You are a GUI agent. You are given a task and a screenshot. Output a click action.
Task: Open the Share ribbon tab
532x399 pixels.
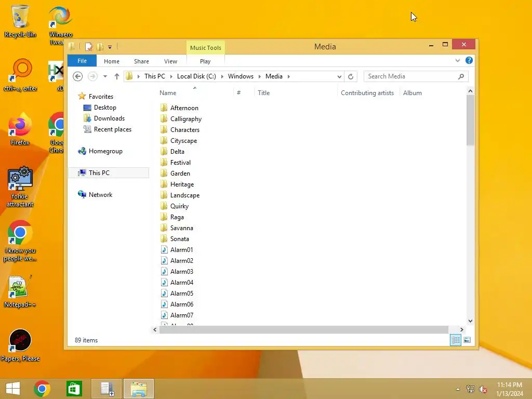[x=141, y=61]
